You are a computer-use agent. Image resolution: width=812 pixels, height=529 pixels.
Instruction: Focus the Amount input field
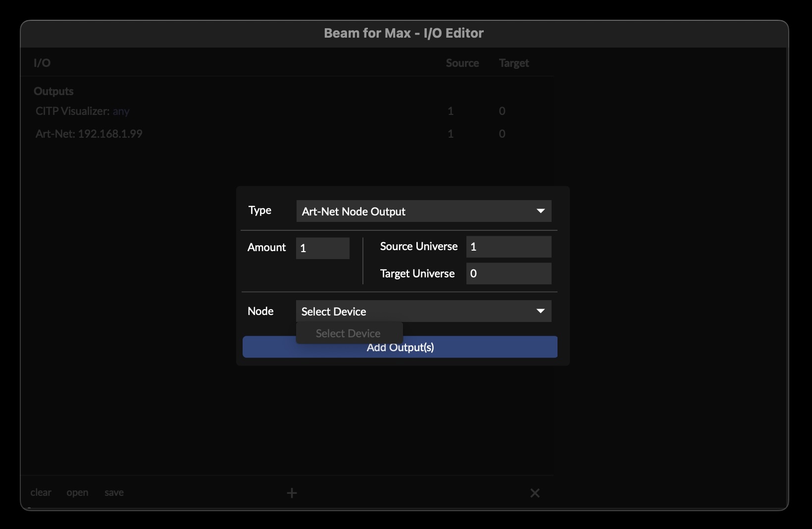[x=322, y=248]
